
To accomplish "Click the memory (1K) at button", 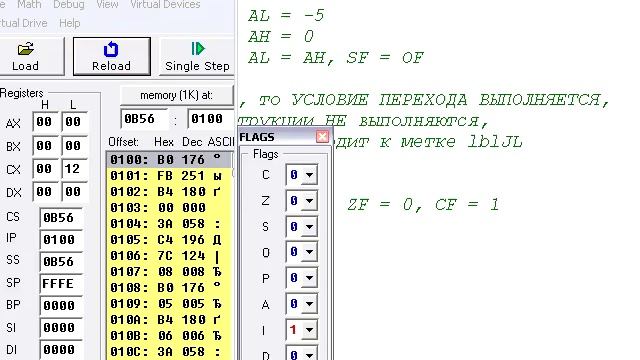I will (x=177, y=96).
